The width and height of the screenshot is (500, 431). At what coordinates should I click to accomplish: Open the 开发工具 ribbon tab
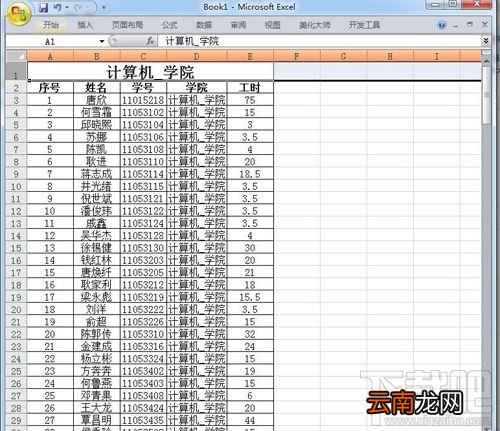tap(364, 25)
